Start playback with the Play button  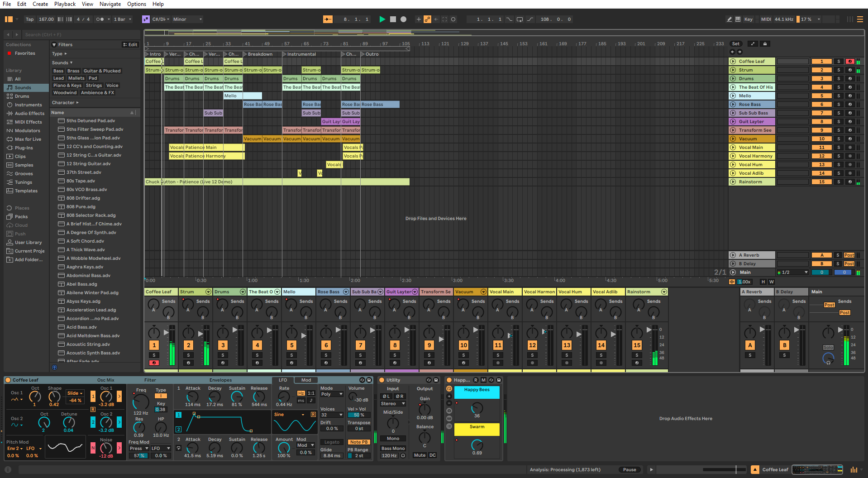tap(382, 19)
